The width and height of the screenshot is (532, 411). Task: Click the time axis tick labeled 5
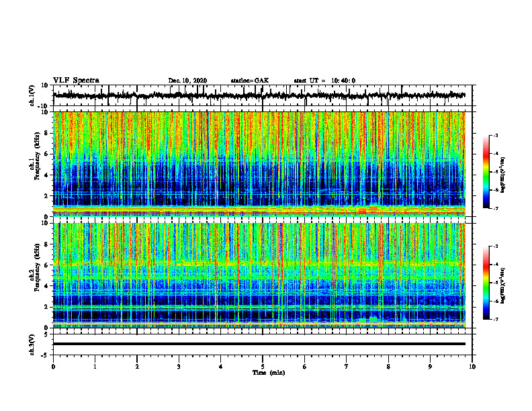[263, 367]
